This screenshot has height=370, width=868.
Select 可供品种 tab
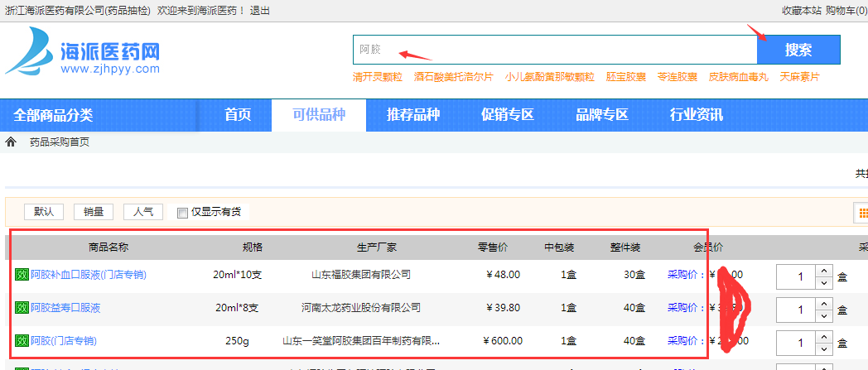319,115
